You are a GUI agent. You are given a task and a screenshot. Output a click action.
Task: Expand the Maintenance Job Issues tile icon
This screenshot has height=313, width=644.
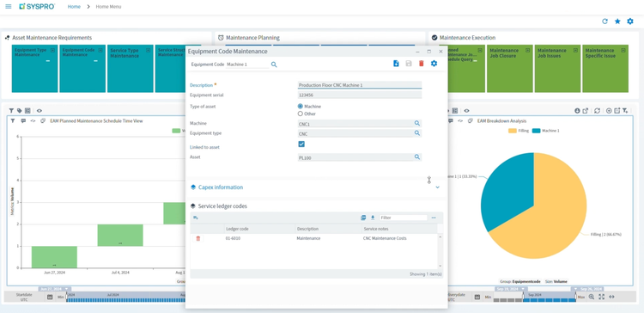pyautogui.click(x=575, y=50)
